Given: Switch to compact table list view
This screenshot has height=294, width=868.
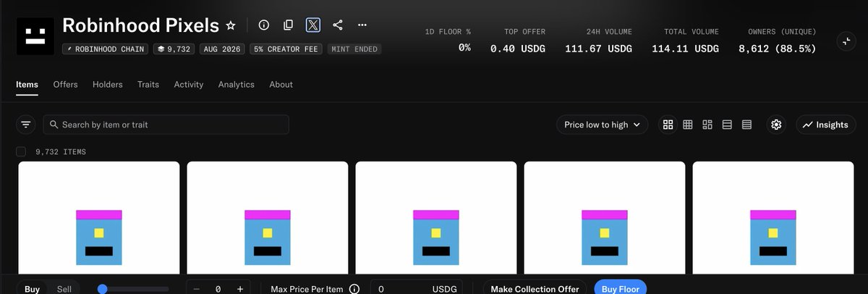Looking at the screenshot, I should (x=746, y=125).
